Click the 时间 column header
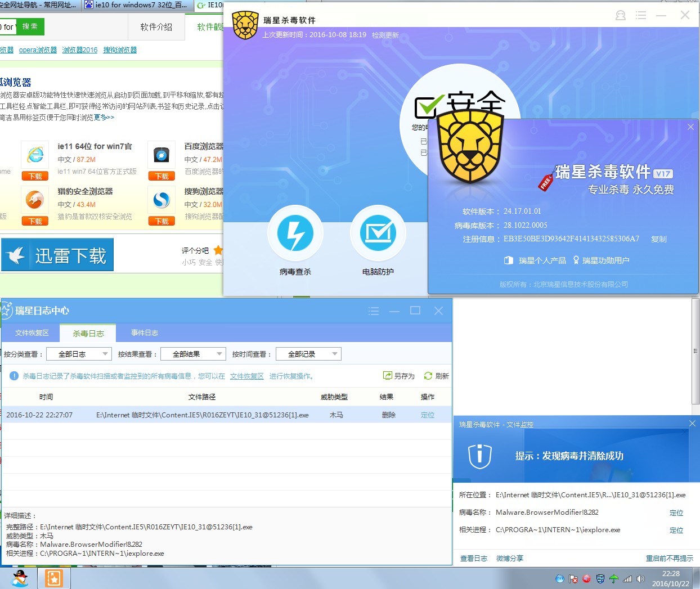This screenshot has height=589, width=700. pyautogui.click(x=46, y=397)
